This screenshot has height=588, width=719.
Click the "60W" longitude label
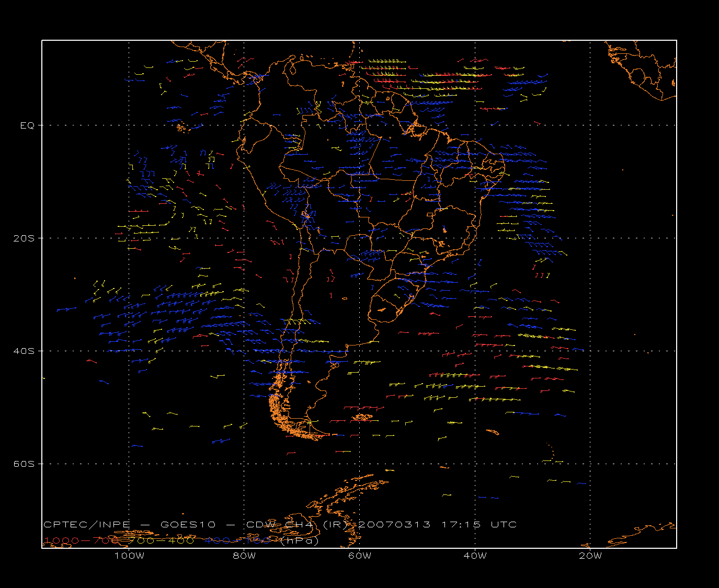point(360,556)
